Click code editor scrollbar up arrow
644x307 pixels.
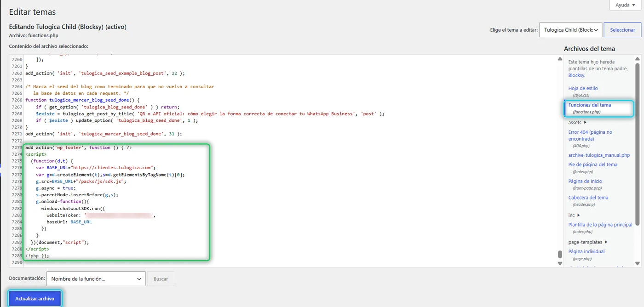(x=560, y=59)
